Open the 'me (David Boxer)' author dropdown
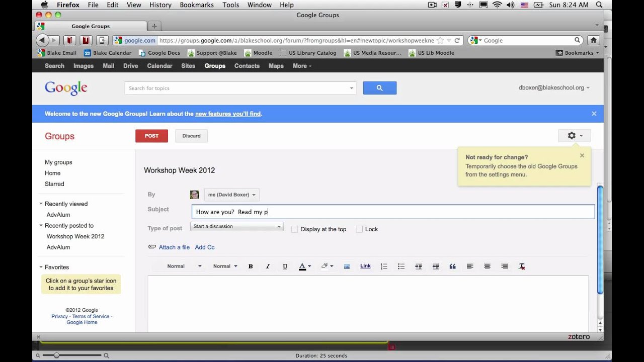 pyautogui.click(x=232, y=195)
